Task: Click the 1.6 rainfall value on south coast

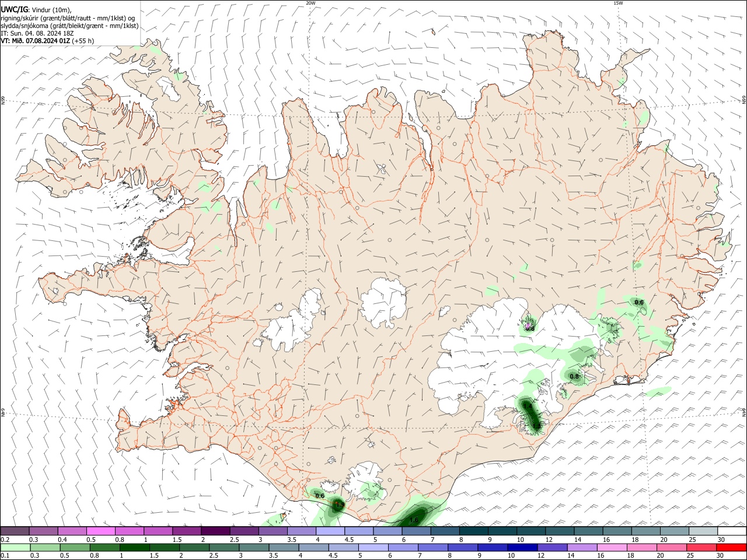Action: pyautogui.click(x=414, y=520)
